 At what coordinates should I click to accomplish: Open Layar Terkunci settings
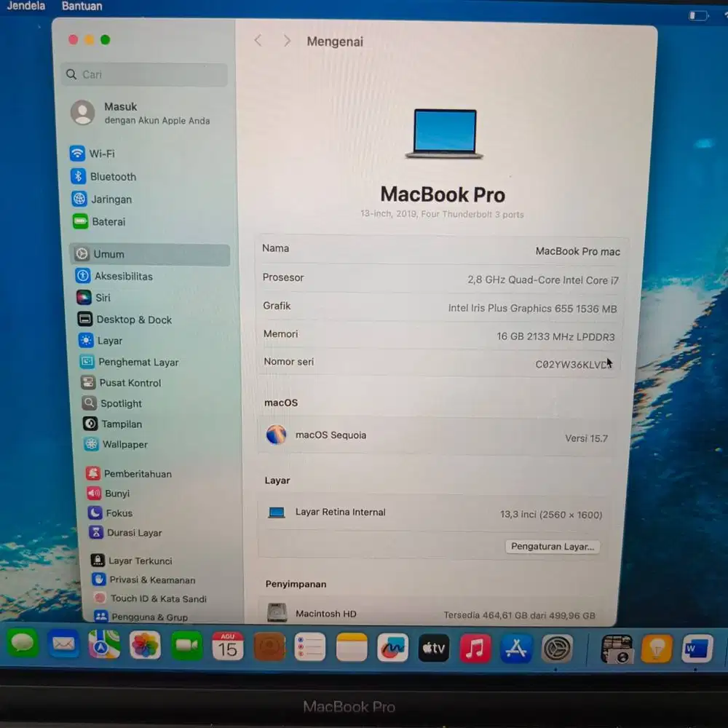132,561
